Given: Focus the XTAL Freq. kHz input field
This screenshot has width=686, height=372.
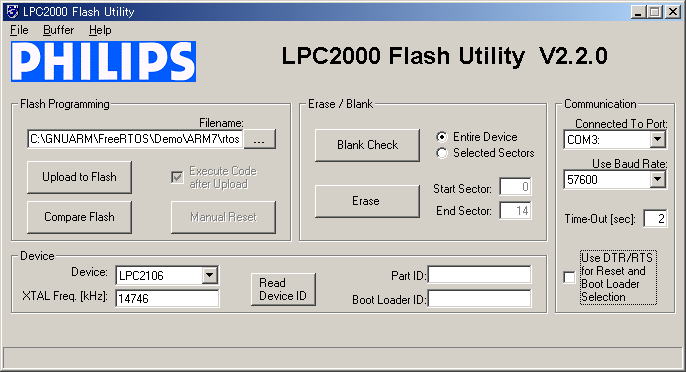Looking at the screenshot, I should (167, 298).
